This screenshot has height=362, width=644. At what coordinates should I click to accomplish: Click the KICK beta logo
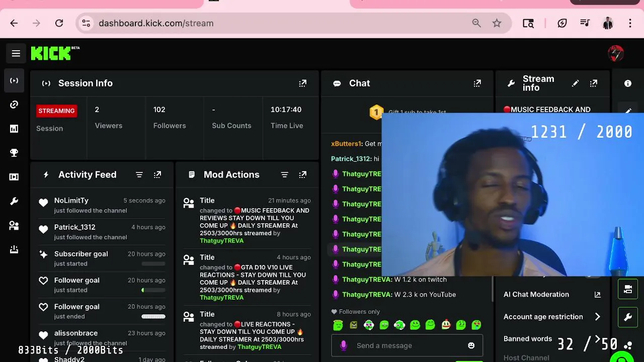tap(55, 53)
